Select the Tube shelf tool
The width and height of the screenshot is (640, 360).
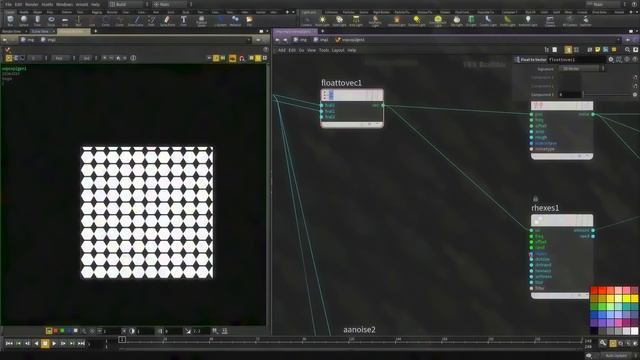[x=37, y=20]
